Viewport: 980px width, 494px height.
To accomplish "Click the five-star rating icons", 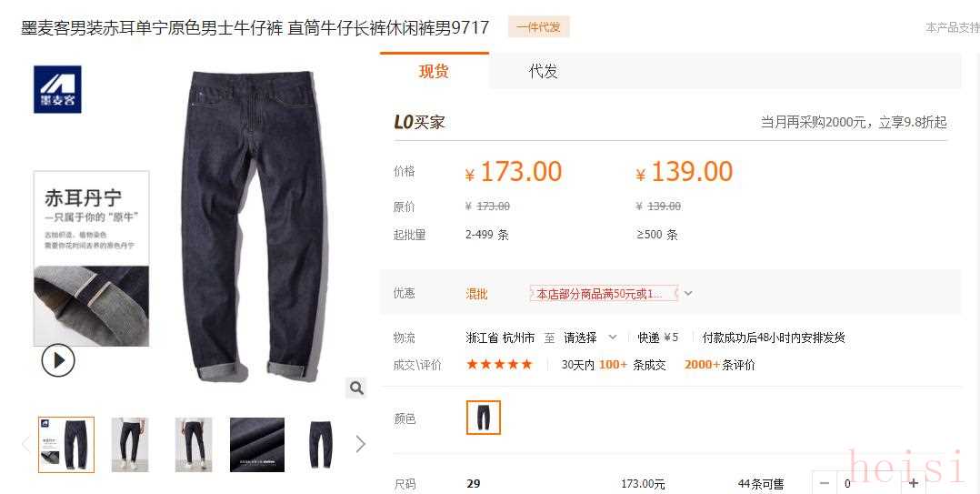I will tap(499, 365).
